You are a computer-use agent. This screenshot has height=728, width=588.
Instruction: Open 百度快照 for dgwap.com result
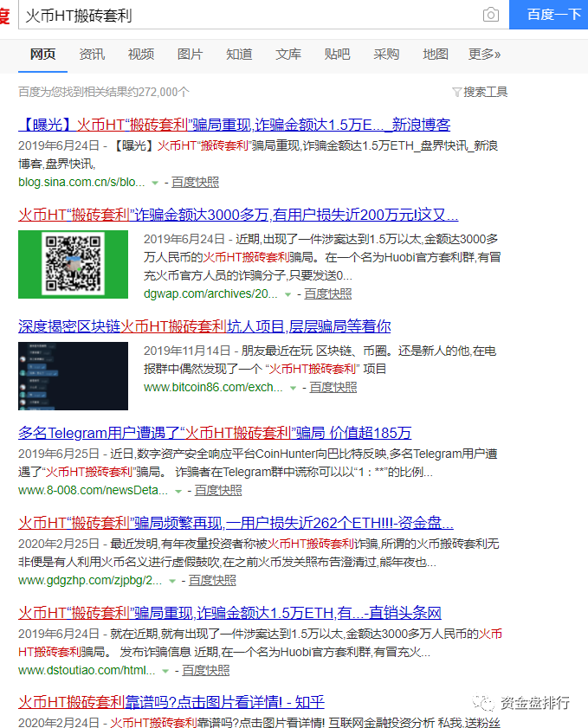pos(328,294)
